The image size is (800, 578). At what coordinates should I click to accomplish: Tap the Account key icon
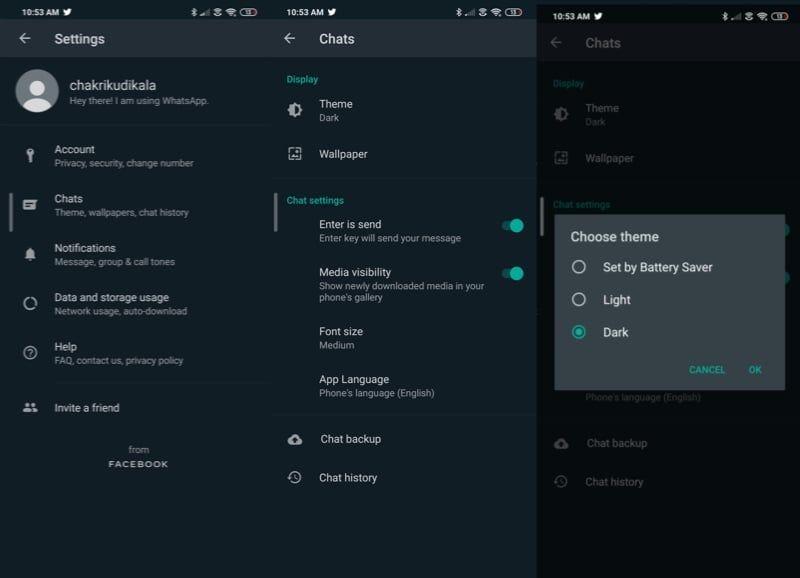point(30,155)
